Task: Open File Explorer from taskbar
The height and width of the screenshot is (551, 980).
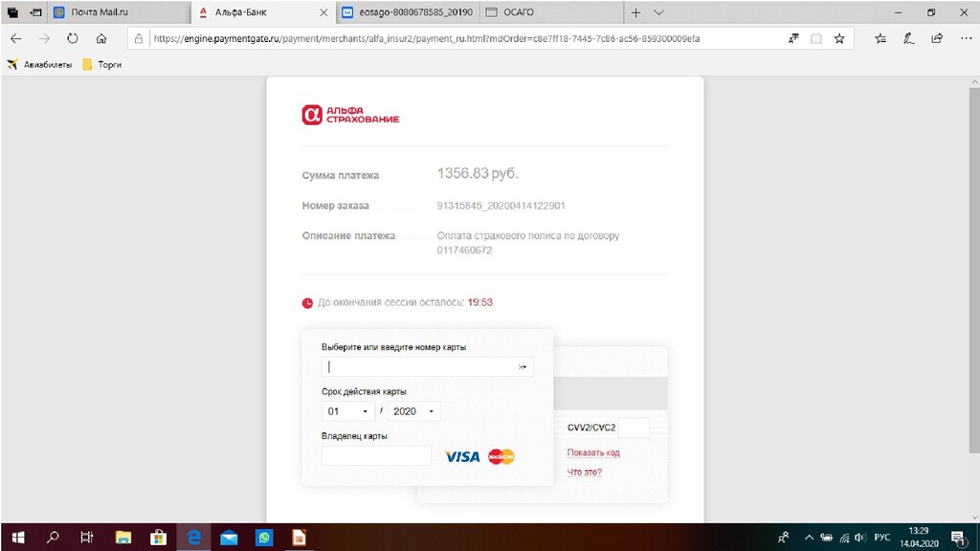Action: tap(123, 538)
